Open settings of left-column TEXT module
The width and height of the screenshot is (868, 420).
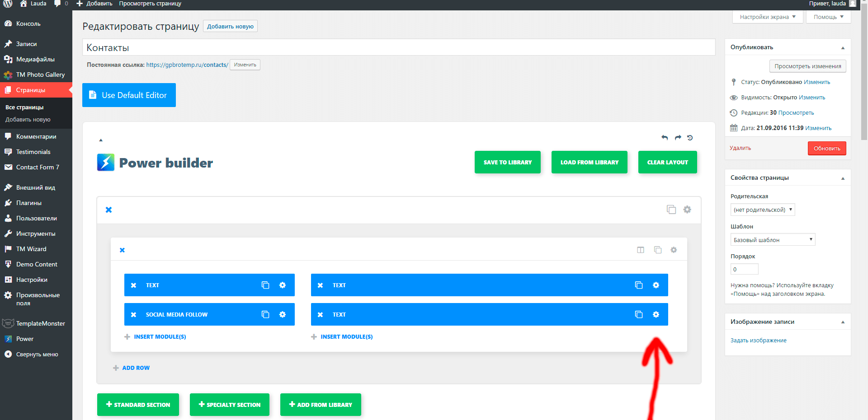pyautogui.click(x=283, y=285)
